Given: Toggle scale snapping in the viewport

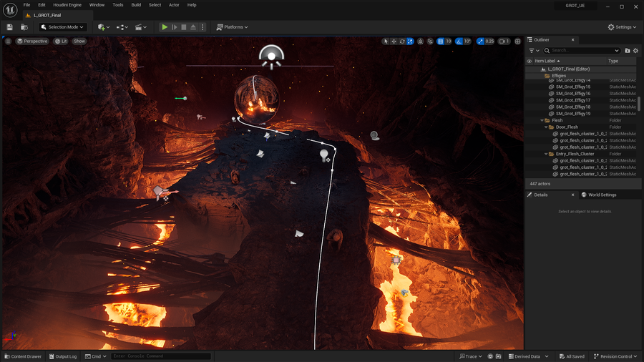Looking at the screenshot, I should coord(480,41).
